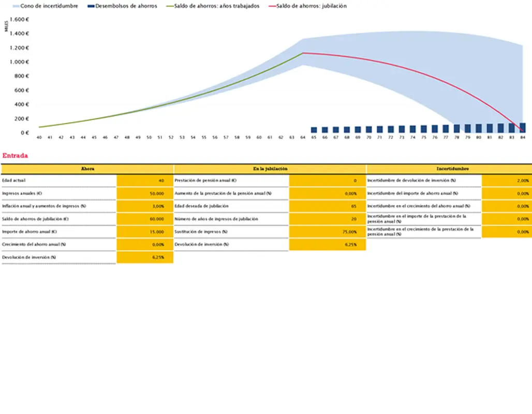Click the Importe de ahorro anual value 15.000
Image resolution: width=532 pixels, height=414 pixels.
(x=145, y=232)
